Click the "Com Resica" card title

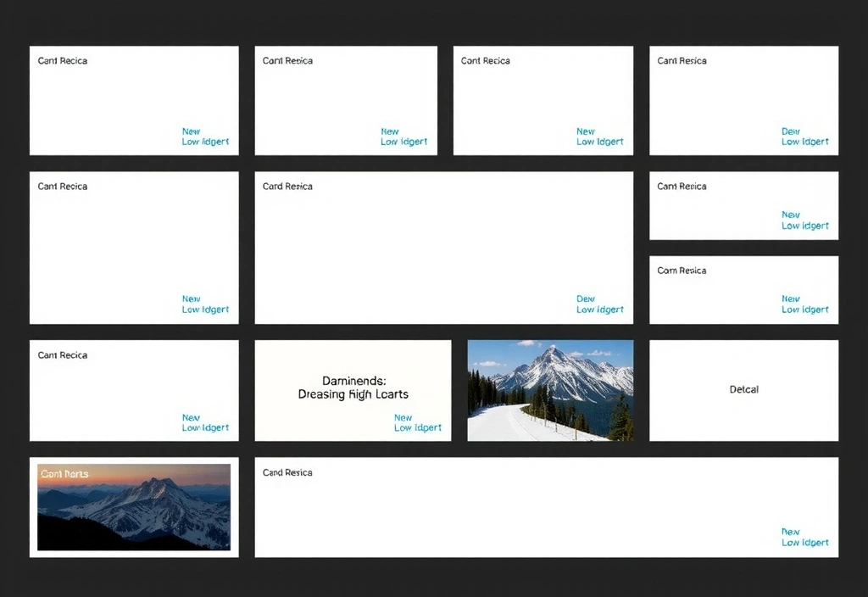point(682,271)
